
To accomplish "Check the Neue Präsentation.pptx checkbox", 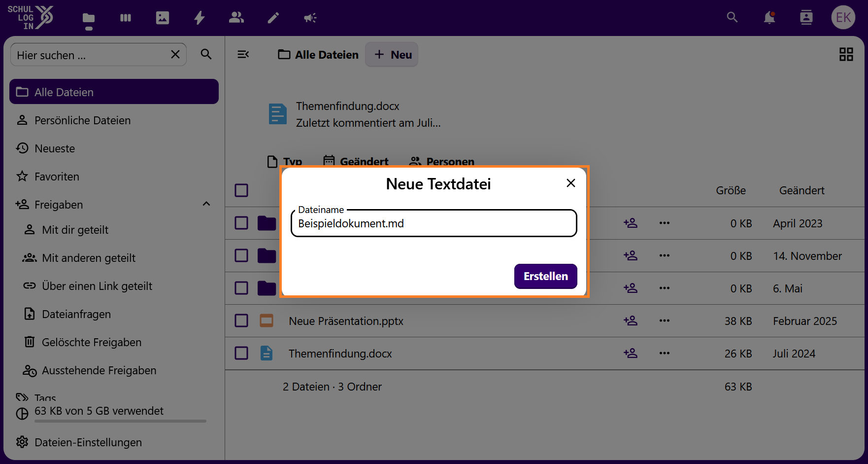I will tap(241, 321).
